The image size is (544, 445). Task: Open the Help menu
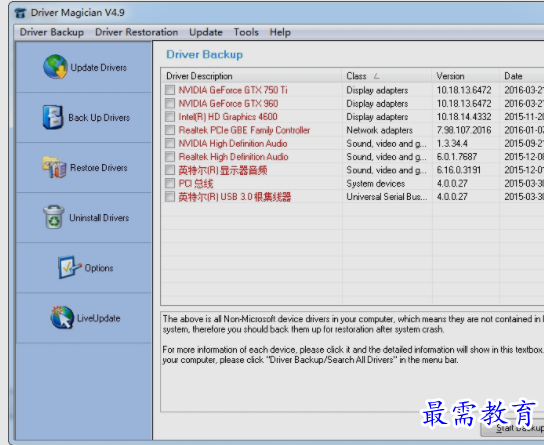coord(280,32)
